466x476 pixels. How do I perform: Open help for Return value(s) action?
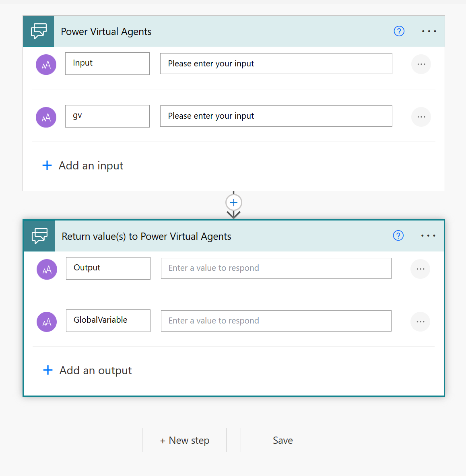point(398,235)
